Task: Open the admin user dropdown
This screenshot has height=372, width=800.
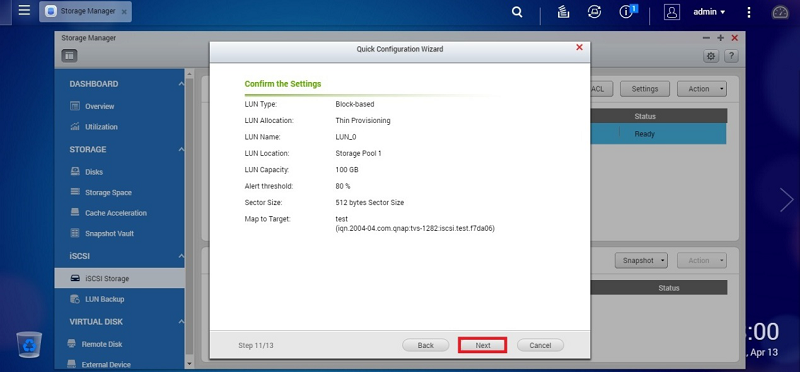Action: (709, 12)
